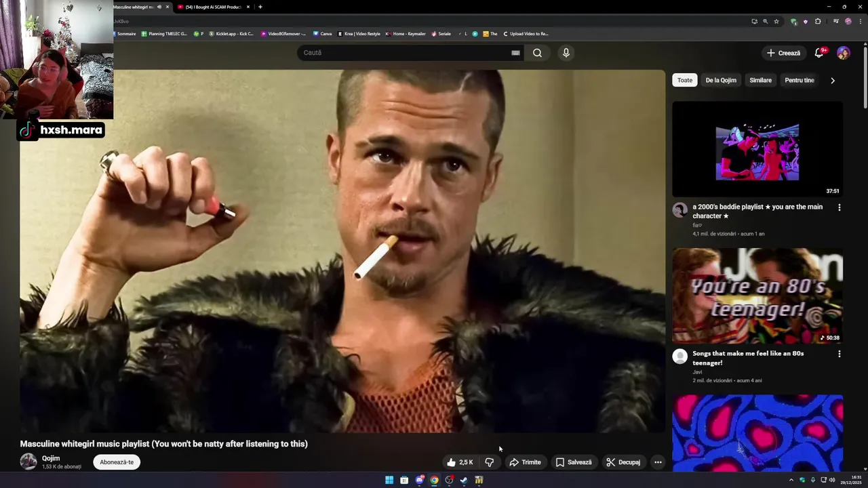Open Windows Start menu

tap(389, 480)
